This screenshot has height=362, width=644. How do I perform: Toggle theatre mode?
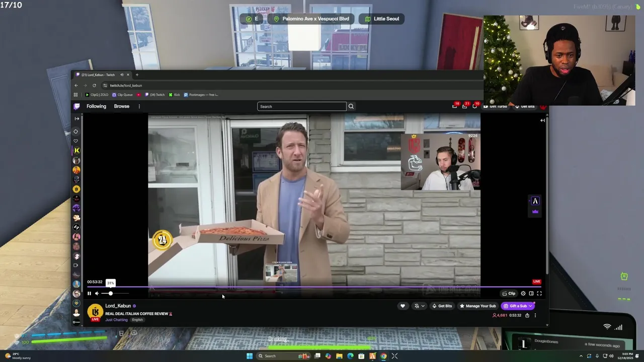click(x=531, y=294)
